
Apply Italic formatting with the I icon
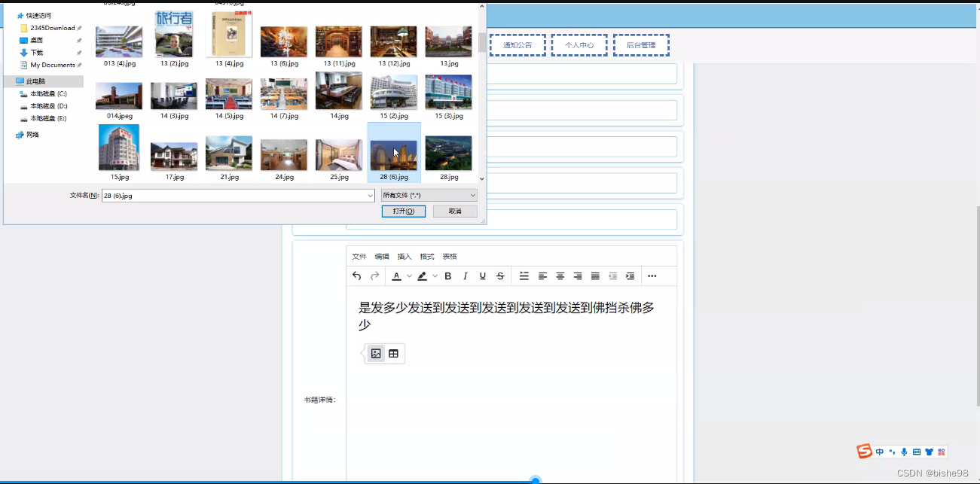click(x=465, y=276)
